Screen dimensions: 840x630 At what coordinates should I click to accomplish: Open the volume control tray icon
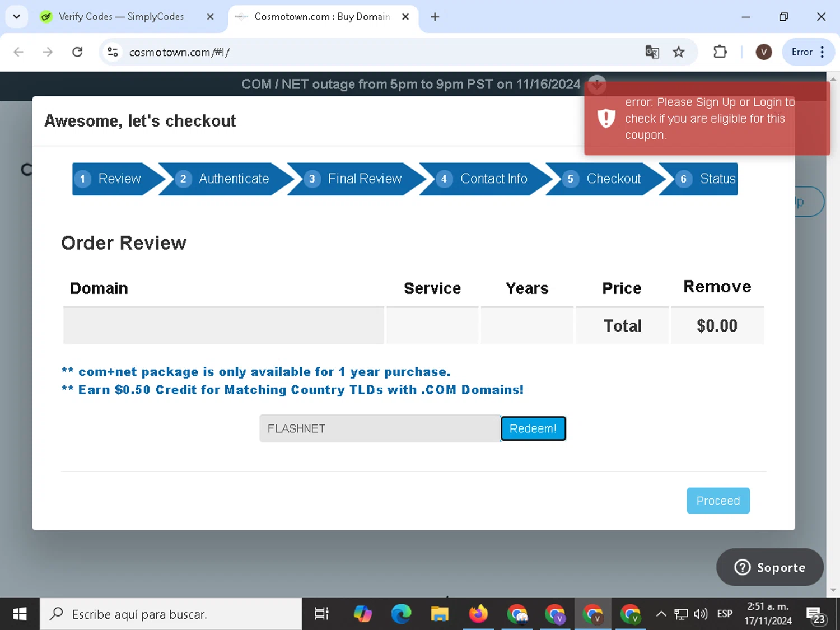pyautogui.click(x=701, y=614)
